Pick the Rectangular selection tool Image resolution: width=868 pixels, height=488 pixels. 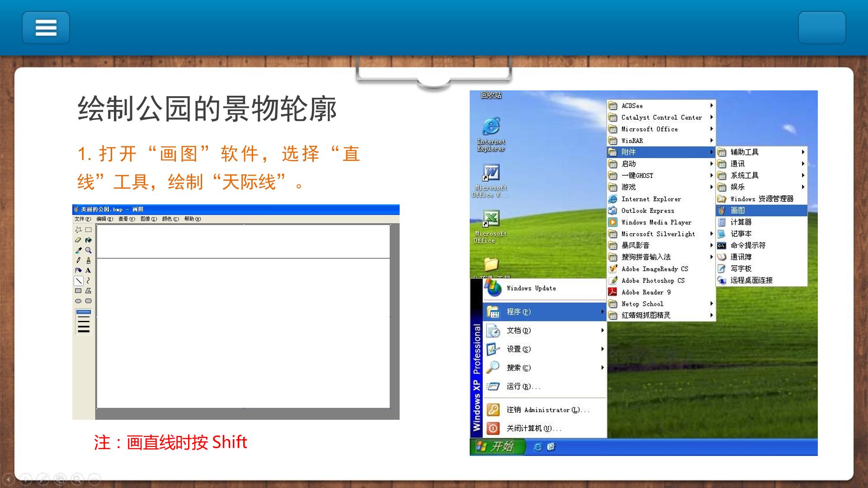coord(89,230)
